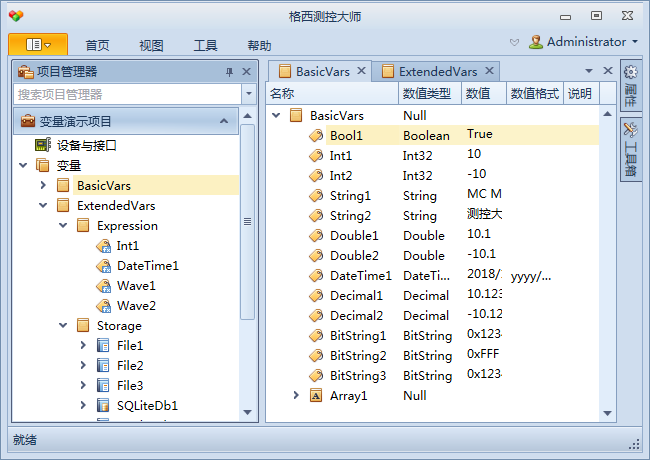
Task: Open the 工具箱 side panel tools icon
Action: pos(631,130)
